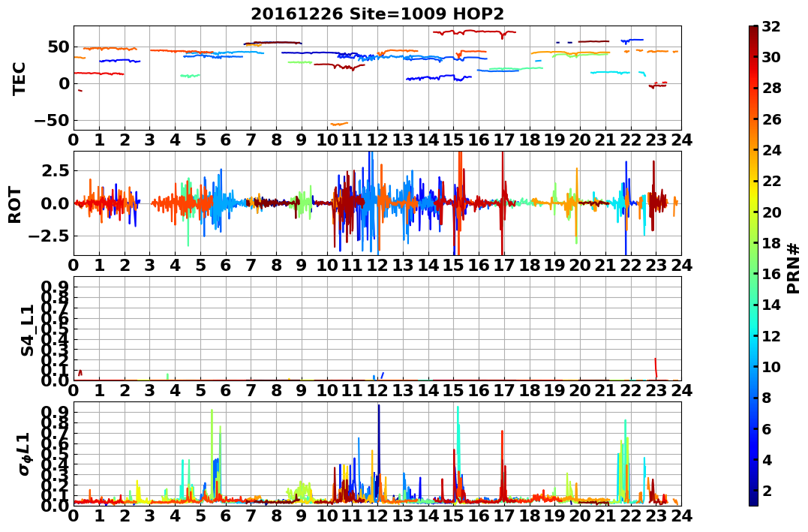Click colorbar tick label 6
Screen dimensions: 808x532
pyautogui.click(x=767, y=428)
